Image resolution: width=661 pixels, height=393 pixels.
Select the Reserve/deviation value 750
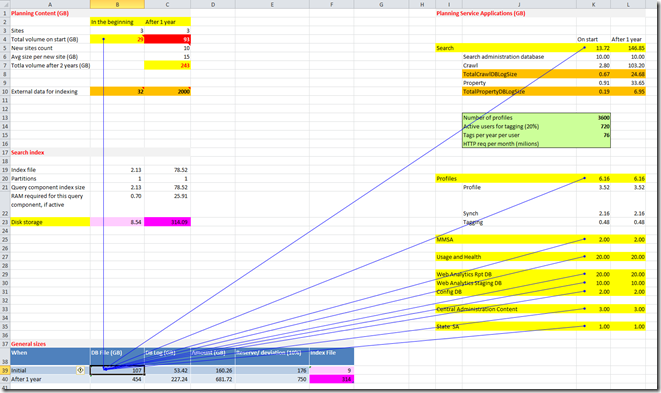tap(272, 379)
